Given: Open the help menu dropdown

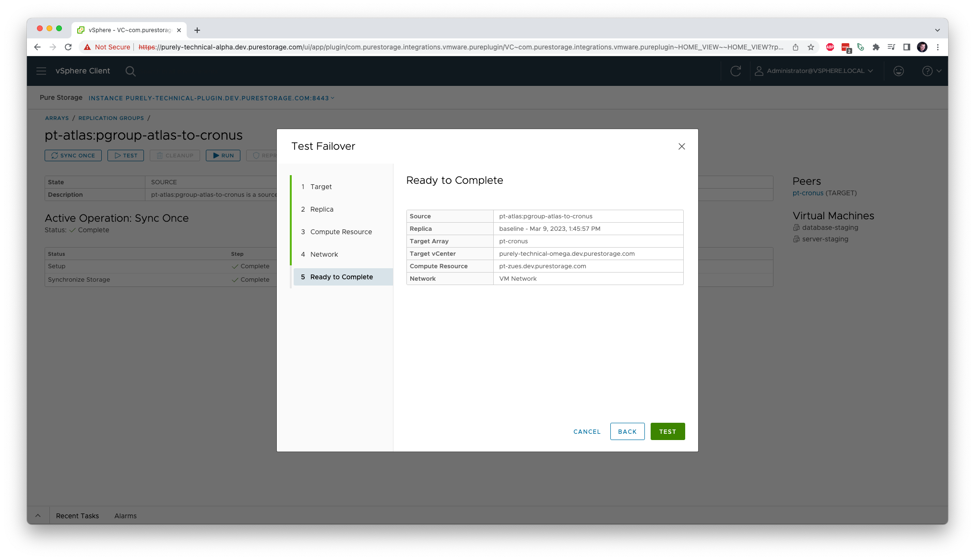Looking at the screenshot, I should click(x=931, y=71).
